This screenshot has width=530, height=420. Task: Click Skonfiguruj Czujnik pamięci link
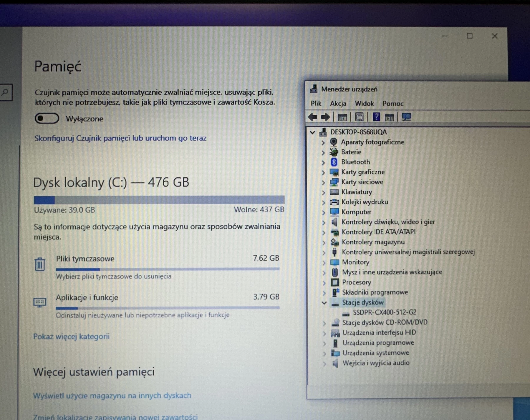click(x=120, y=138)
